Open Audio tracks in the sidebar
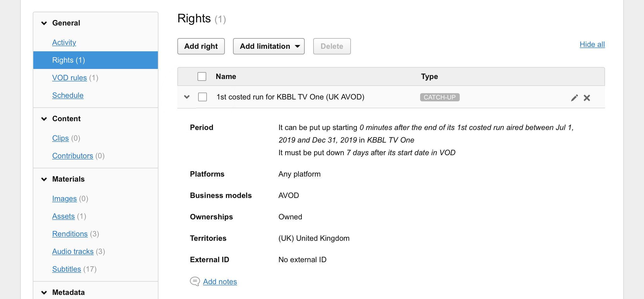Image resolution: width=644 pixels, height=299 pixels. (73, 251)
